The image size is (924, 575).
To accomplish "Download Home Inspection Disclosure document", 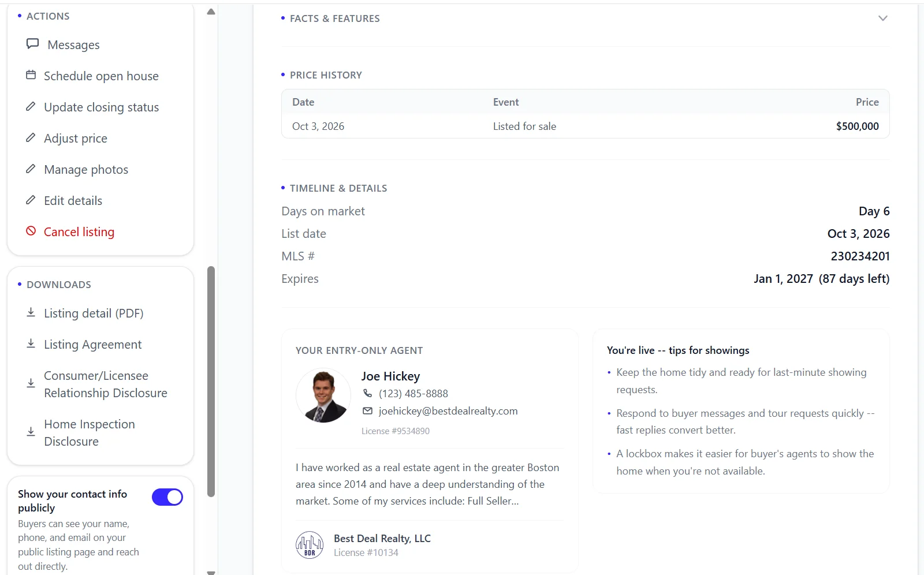I will (x=90, y=432).
